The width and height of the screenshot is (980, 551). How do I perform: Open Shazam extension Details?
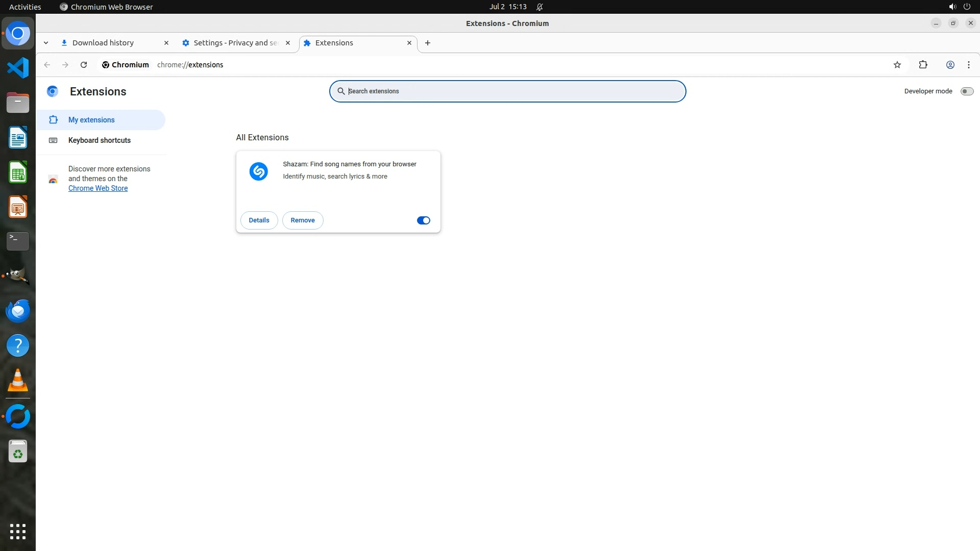pos(259,220)
